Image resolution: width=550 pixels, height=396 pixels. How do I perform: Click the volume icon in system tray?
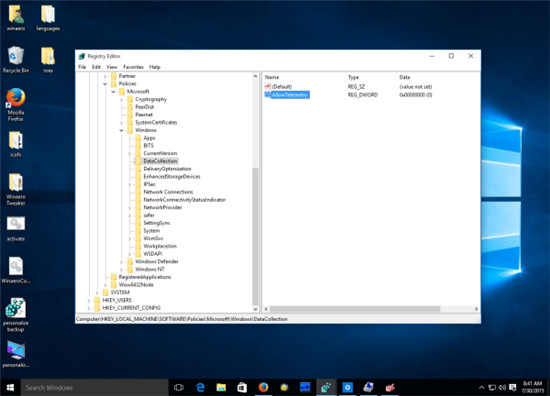click(x=502, y=387)
